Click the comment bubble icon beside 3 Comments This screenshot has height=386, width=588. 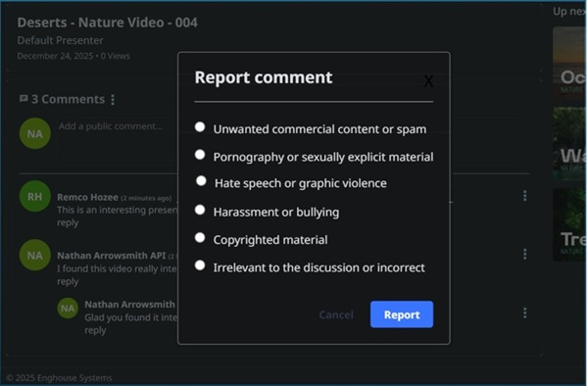(24, 99)
